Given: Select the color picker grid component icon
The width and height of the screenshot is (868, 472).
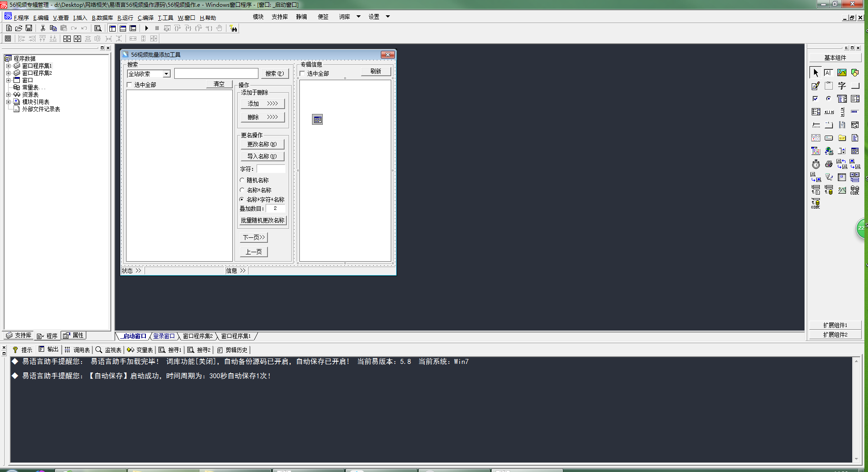Looking at the screenshot, I should pos(816,151).
